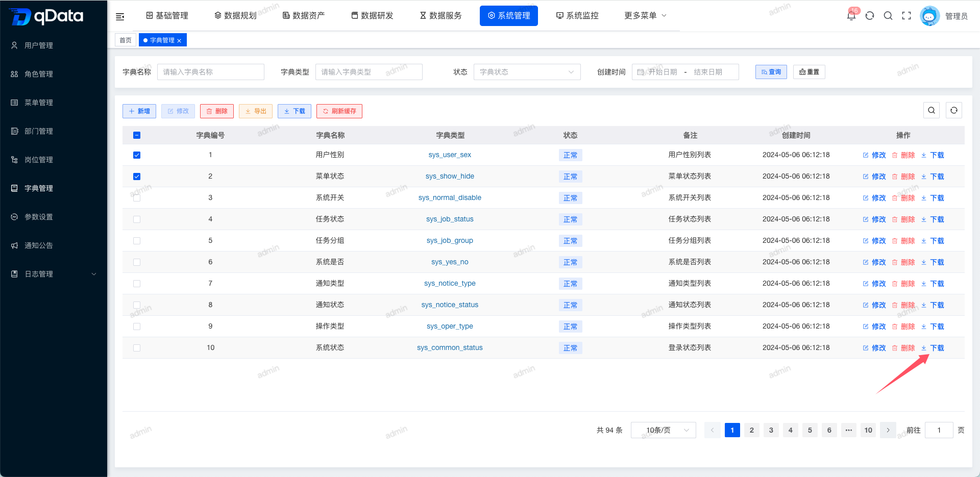Click the qData logo
Viewport: 980px width, 477px height.
46,16
